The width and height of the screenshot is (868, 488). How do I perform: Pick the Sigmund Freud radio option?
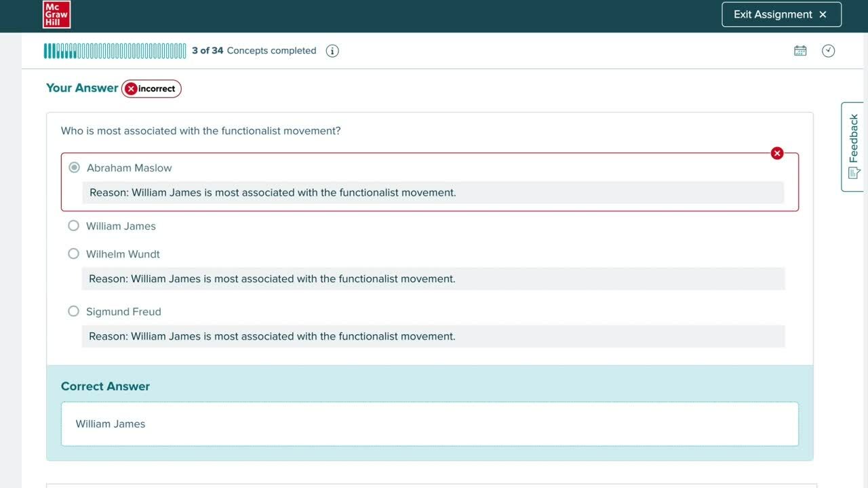coord(74,311)
